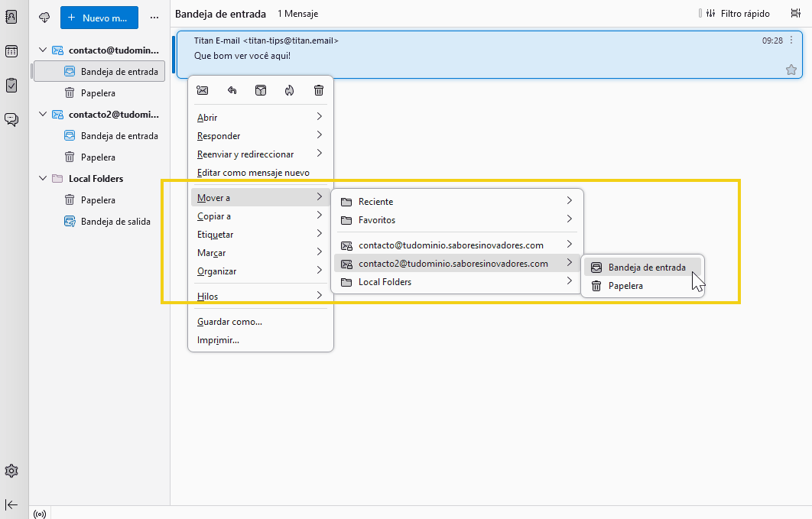This screenshot has height=519, width=812.
Task: Toggle the Filtro rápido bar
Action: [737, 14]
